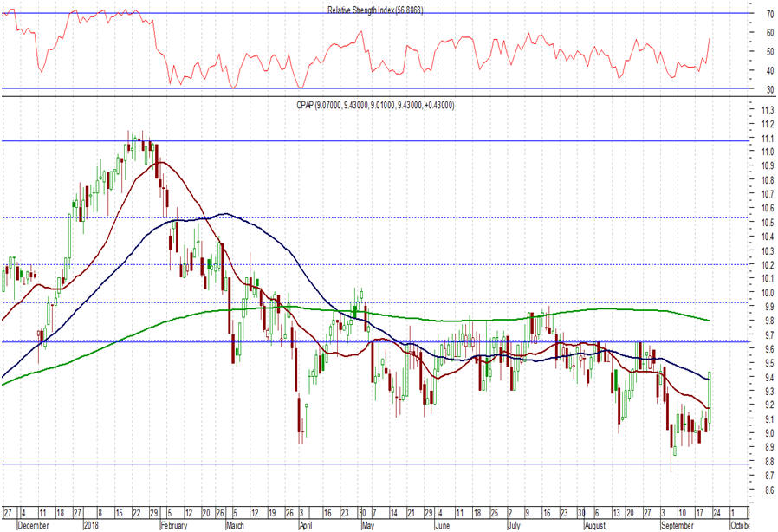Screen dimensions: 778x532
Task: Select price axis label 9.3
Action: 769,392
